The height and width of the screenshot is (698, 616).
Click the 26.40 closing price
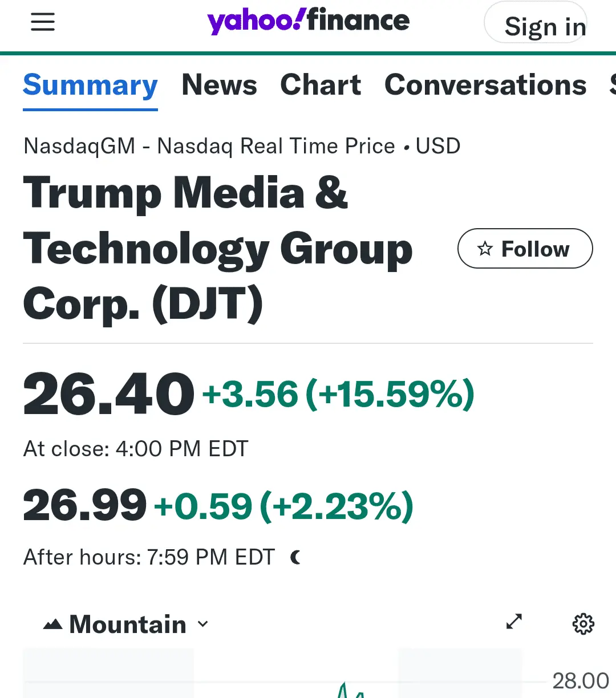[108, 393]
